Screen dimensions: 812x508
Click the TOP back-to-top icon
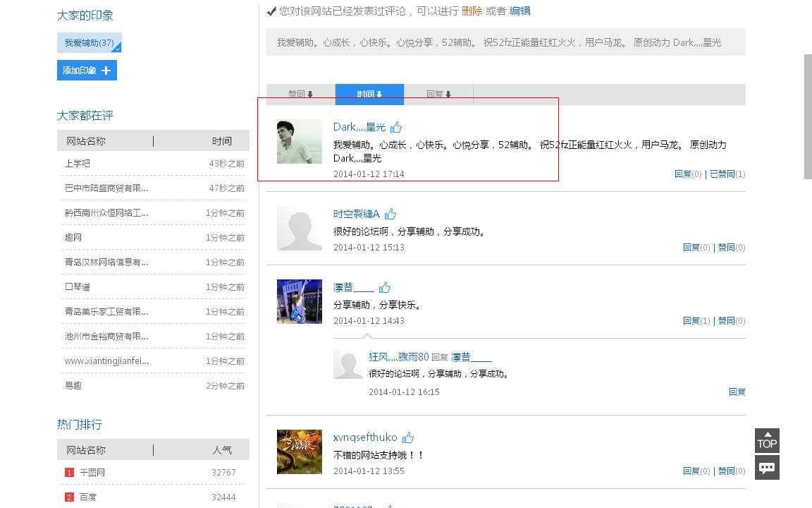pos(767,441)
